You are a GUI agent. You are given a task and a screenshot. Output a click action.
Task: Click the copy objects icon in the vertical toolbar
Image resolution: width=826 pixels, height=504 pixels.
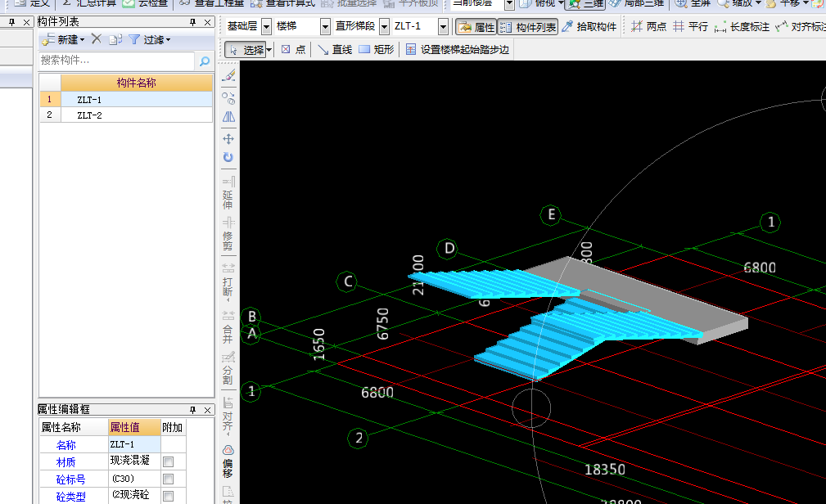click(228, 98)
